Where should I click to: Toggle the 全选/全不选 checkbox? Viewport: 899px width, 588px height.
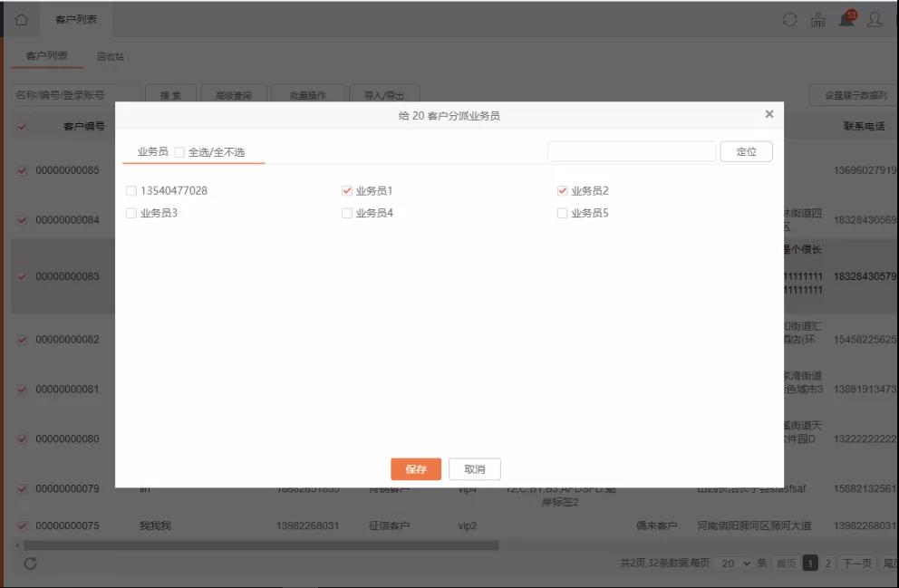click(179, 152)
